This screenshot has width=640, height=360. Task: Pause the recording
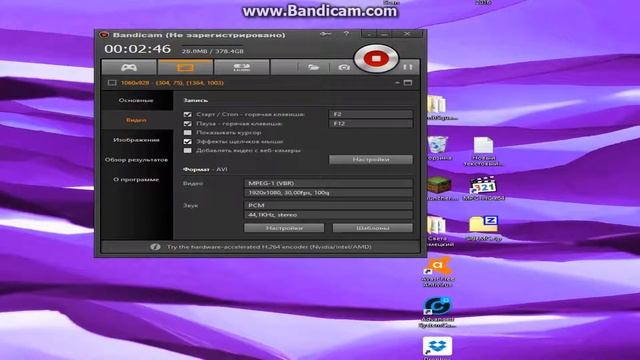407,67
